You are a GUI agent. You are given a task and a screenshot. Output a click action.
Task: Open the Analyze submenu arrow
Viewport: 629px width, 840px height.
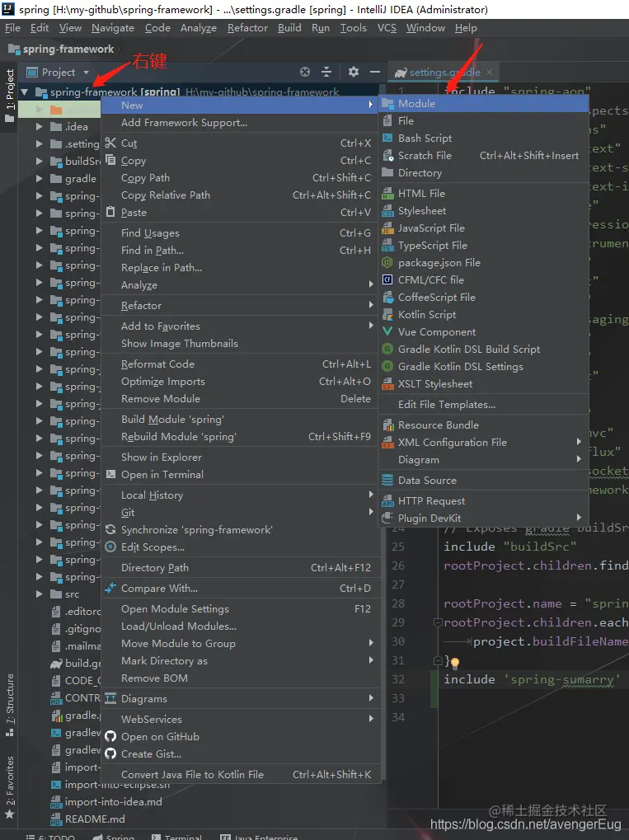[371, 284]
